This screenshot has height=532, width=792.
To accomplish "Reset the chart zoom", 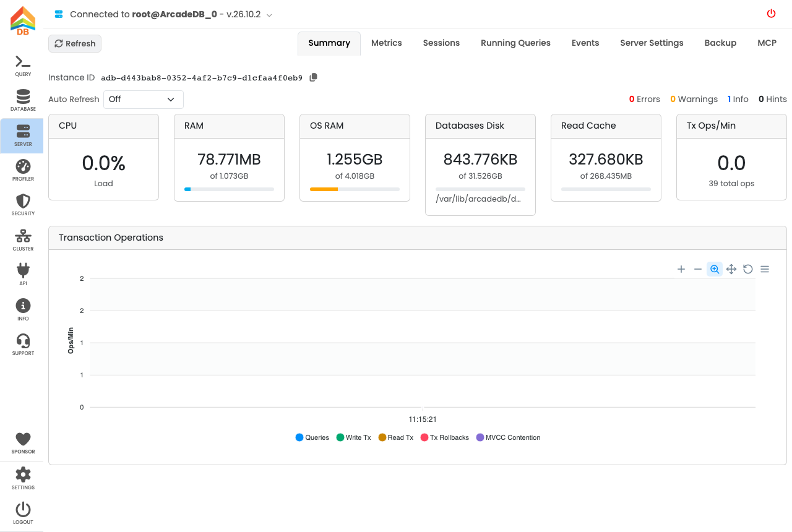I will pos(748,269).
